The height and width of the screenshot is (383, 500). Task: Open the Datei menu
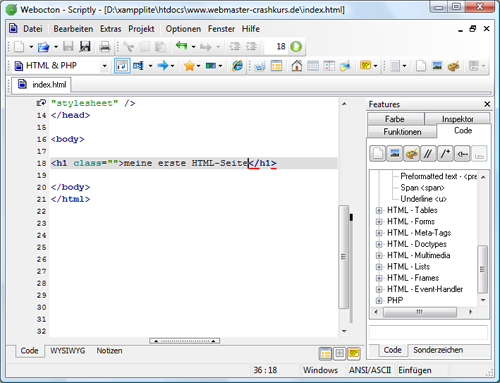point(32,29)
